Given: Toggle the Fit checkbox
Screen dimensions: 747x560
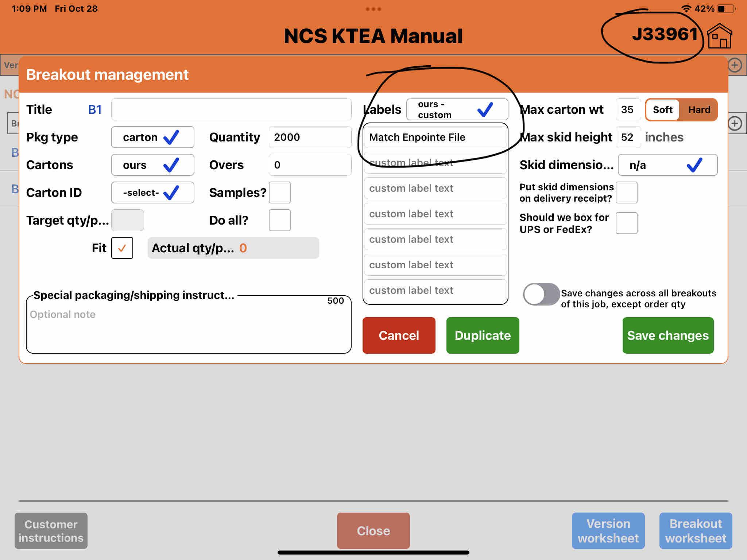Looking at the screenshot, I should 122,248.
